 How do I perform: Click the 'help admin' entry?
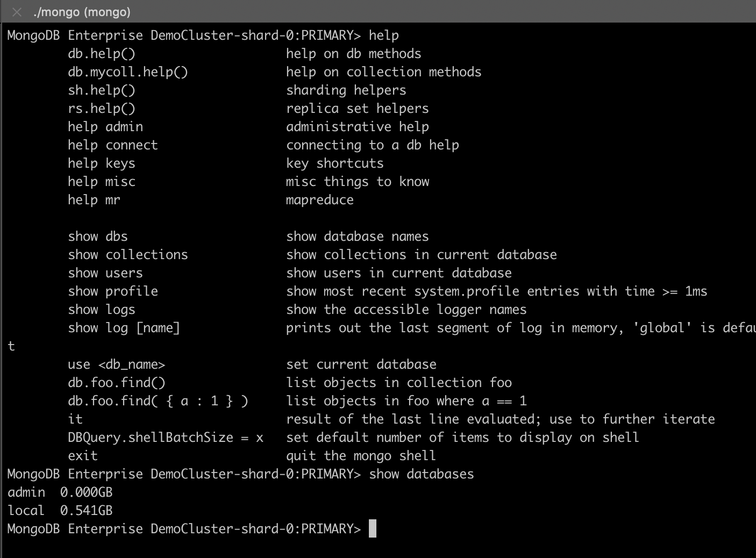(105, 127)
